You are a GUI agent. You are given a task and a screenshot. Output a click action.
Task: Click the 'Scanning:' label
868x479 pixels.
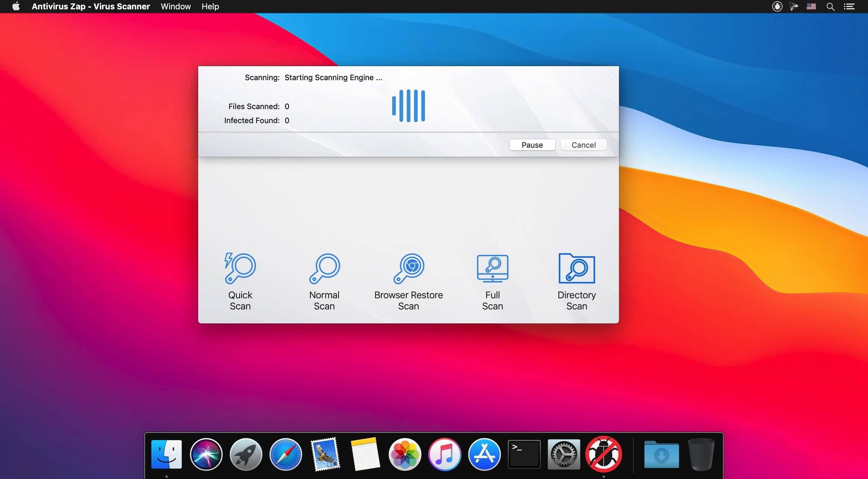tap(262, 77)
